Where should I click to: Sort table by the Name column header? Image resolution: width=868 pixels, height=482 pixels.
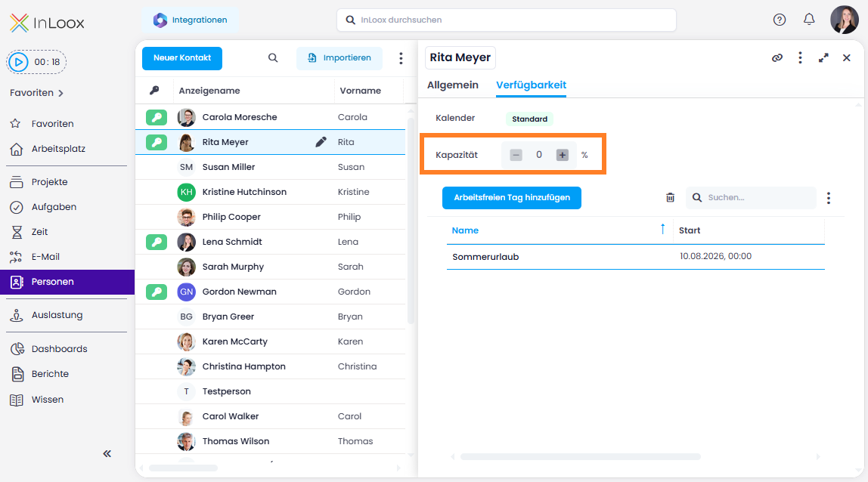click(465, 230)
